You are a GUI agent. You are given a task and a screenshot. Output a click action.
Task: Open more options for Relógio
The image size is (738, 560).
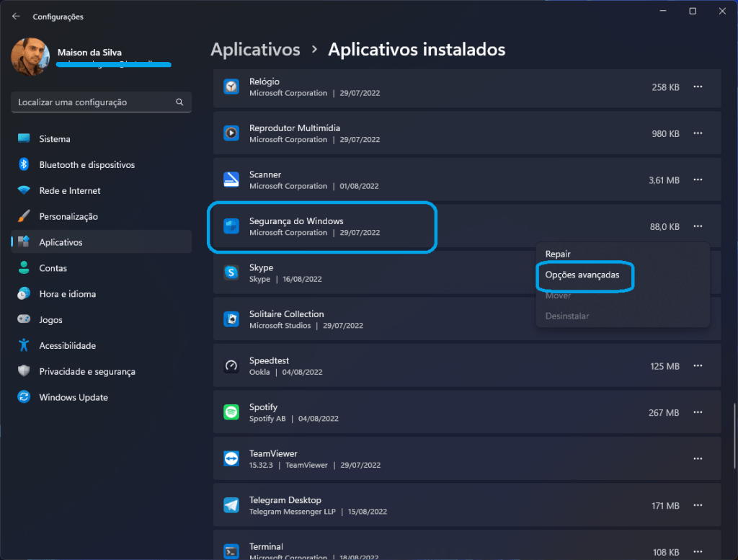698,87
